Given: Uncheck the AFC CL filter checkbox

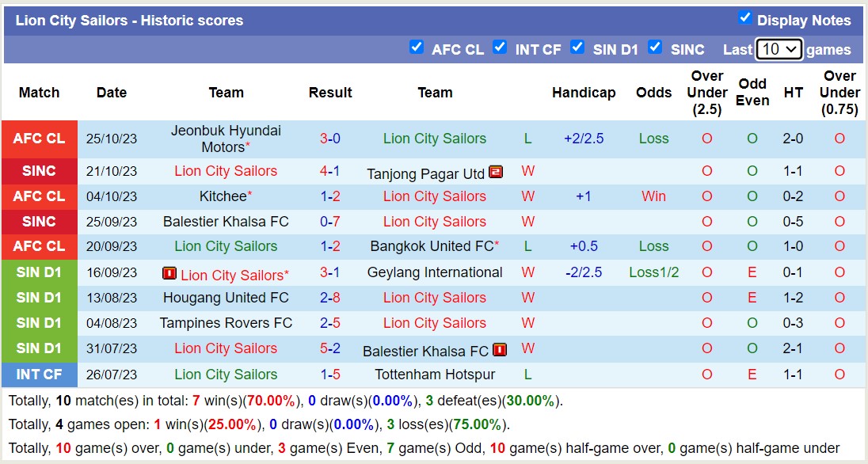Looking at the screenshot, I should tap(417, 47).
